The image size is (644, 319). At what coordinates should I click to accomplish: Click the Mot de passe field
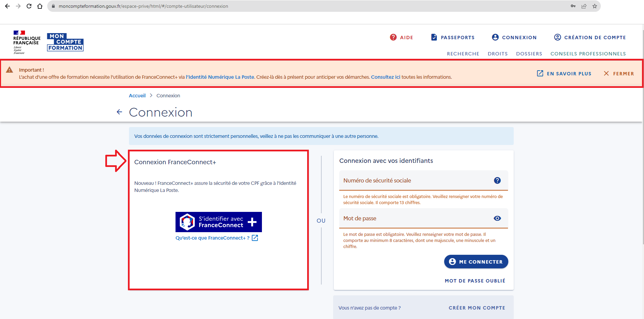point(424,218)
